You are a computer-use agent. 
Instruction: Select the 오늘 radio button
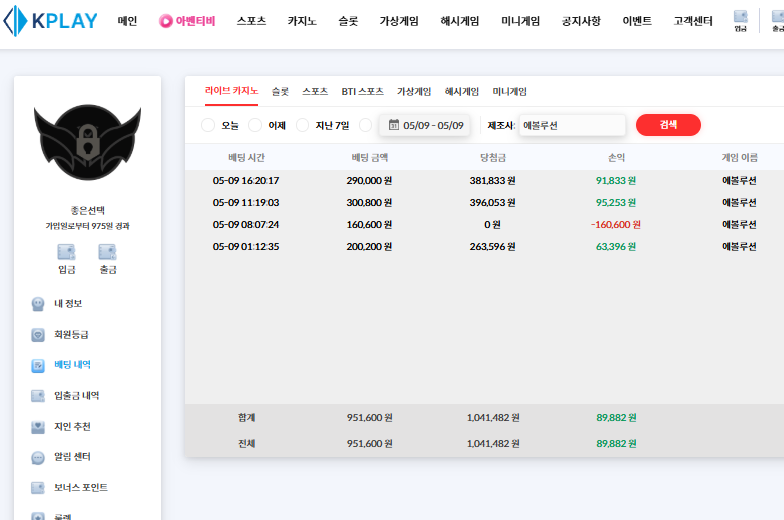[x=208, y=125]
